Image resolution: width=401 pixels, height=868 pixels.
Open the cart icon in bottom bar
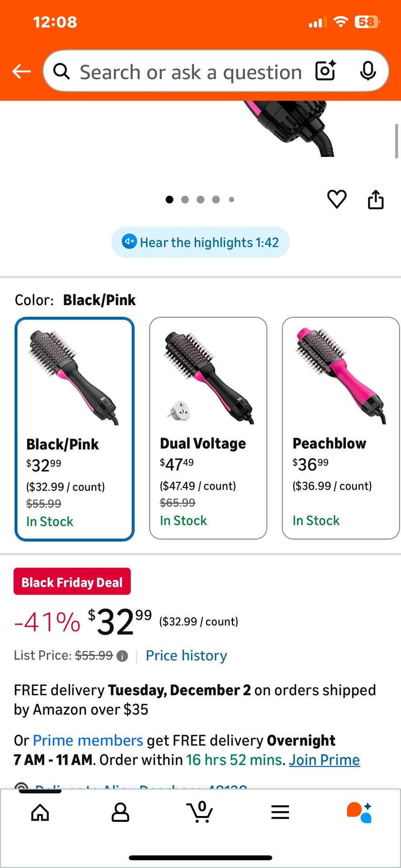click(200, 812)
